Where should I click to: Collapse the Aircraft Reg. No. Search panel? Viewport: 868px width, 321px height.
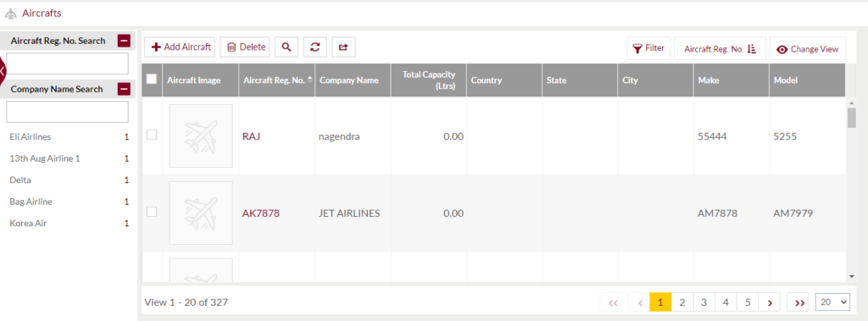124,41
